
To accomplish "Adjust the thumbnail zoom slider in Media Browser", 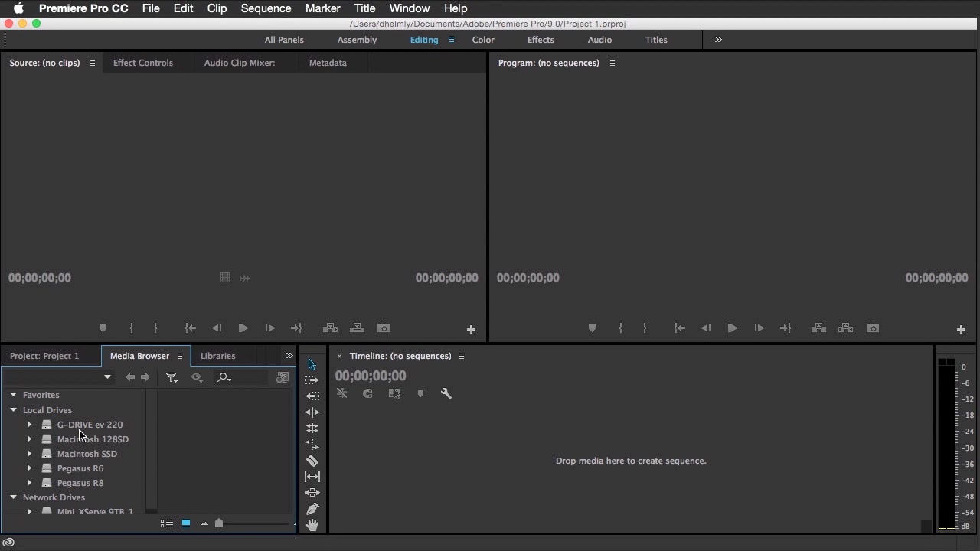I will pyautogui.click(x=219, y=523).
